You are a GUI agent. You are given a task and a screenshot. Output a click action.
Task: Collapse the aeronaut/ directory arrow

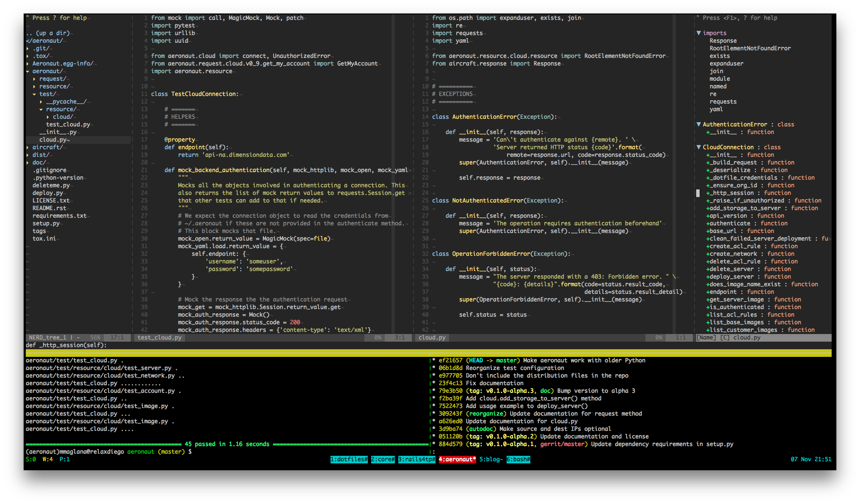(x=28, y=71)
